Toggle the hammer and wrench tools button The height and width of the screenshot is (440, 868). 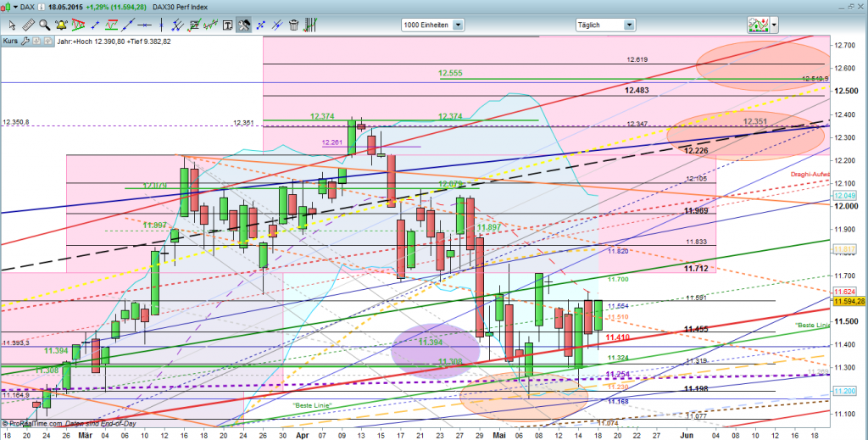coord(243,25)
